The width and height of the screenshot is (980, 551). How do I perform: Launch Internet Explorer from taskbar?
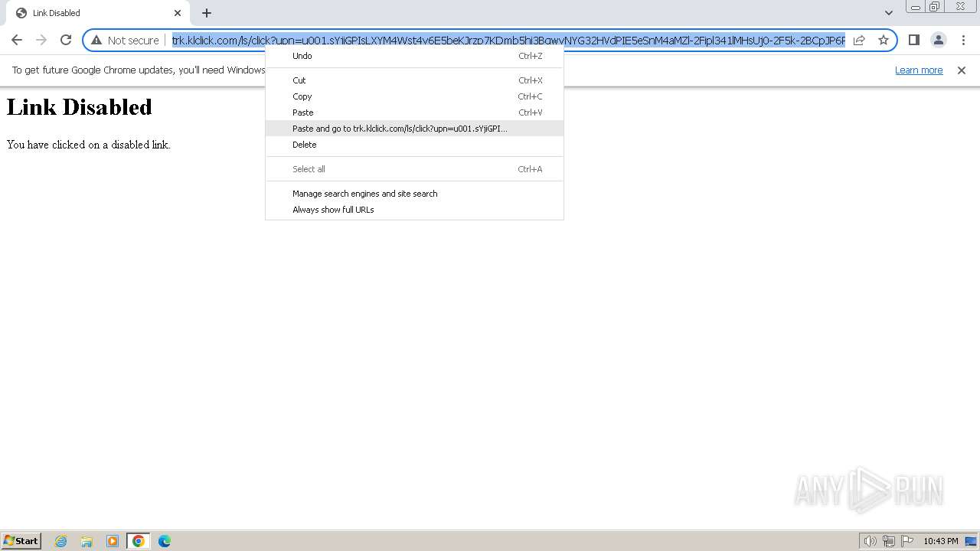61,541
